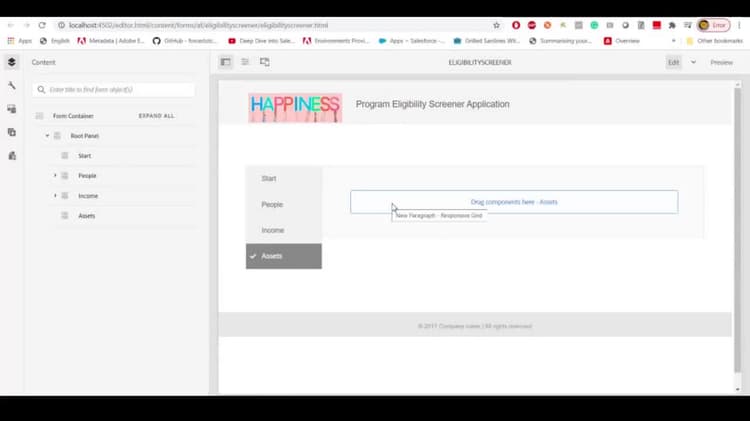
Task: Click the vertical scrollbar of the form editor
Action: point(738,229)
